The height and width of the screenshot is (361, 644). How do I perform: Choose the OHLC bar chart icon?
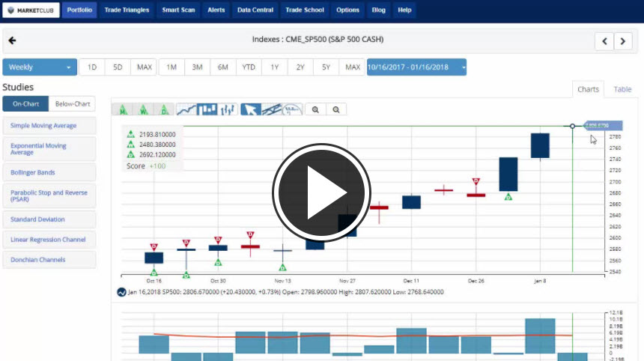[228, 109]
